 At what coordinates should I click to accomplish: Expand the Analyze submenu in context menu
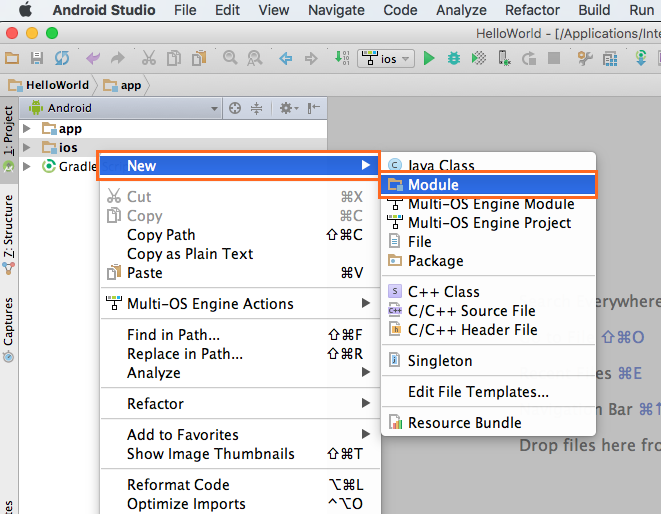click(240, 373)
